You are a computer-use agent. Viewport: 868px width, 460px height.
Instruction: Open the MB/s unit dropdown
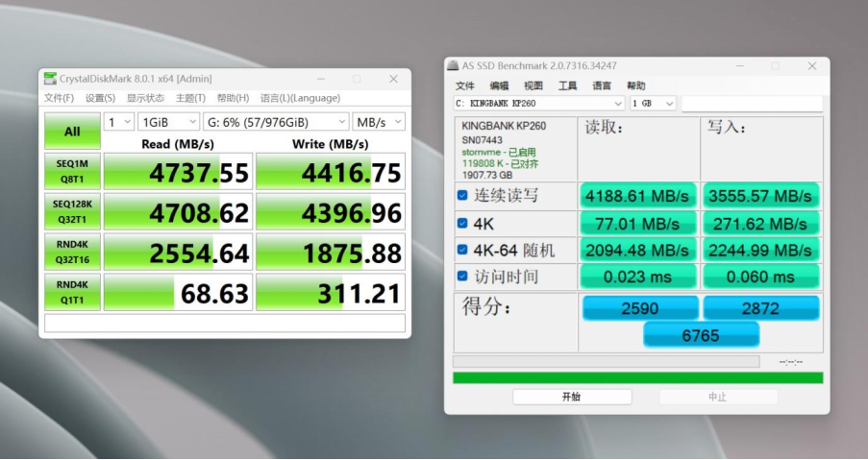click(379, 122)
